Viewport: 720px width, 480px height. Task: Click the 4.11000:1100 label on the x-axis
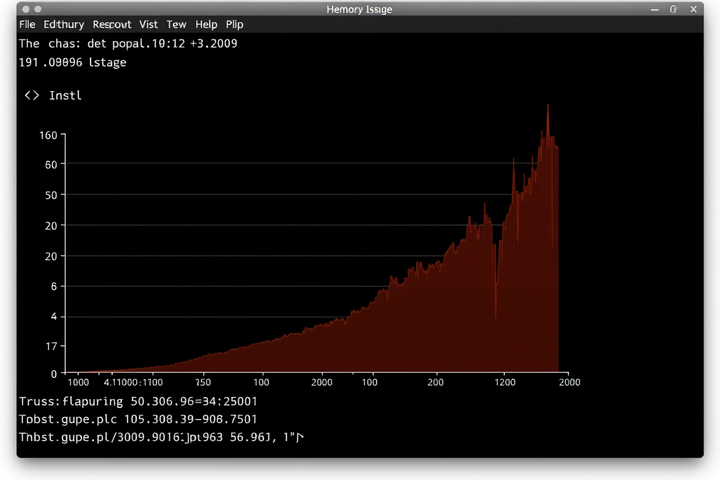(x=133, y=382)
